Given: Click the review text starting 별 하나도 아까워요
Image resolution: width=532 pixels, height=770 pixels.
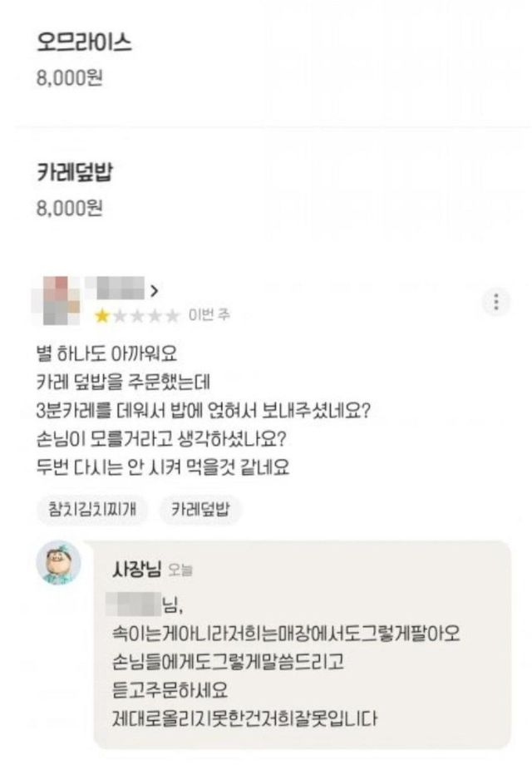Looking at the screenshot, I should click(203, 411).
